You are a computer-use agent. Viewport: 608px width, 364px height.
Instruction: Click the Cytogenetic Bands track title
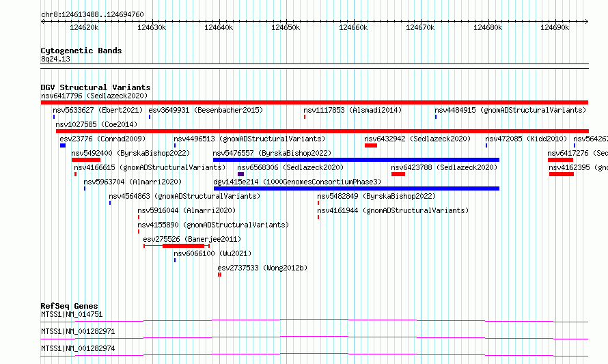[81, 51]
